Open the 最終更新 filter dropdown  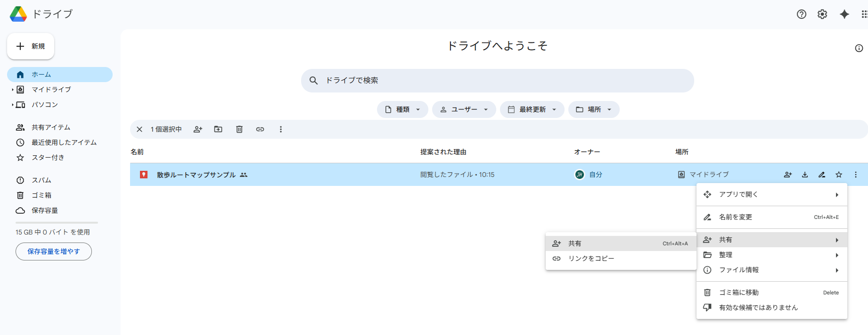[x=532, y=109]
